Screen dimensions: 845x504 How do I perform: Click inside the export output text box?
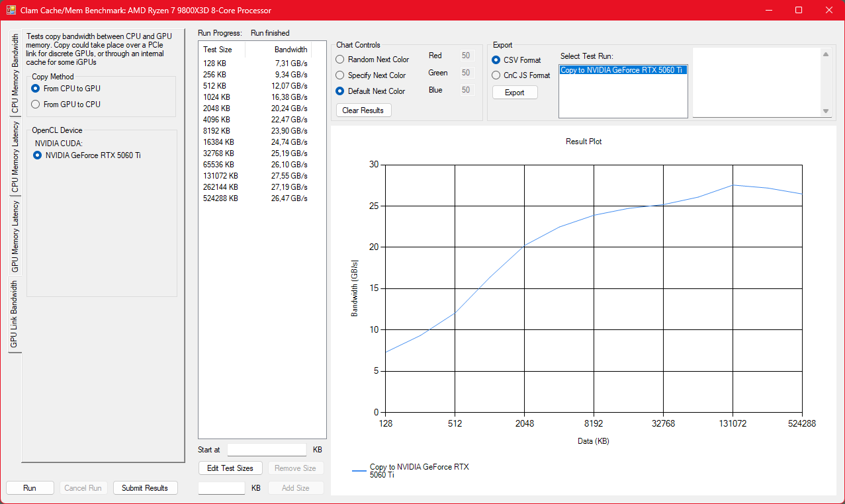coord(756,83)
